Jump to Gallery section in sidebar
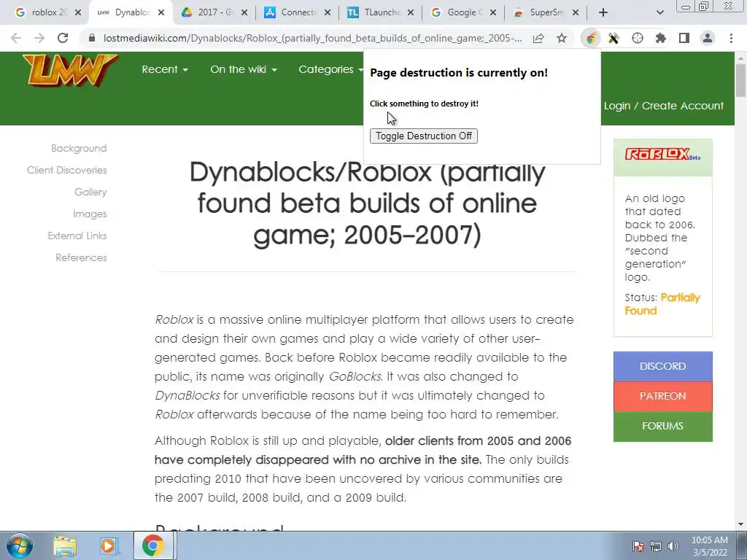Screen dimensions: 747x560 point(90,192)
